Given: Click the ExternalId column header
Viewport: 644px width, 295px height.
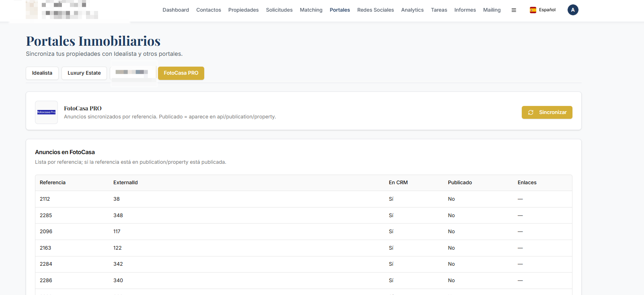Looking at the screenshot, I should click(125, 183).
